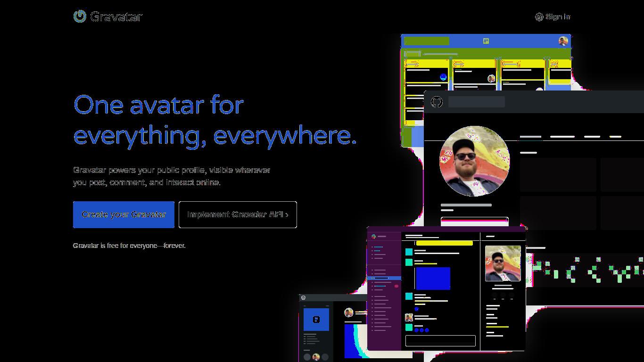Click the square profile photo in Slack mockup
Screen dimensions: 644x362
coord(503,263)
